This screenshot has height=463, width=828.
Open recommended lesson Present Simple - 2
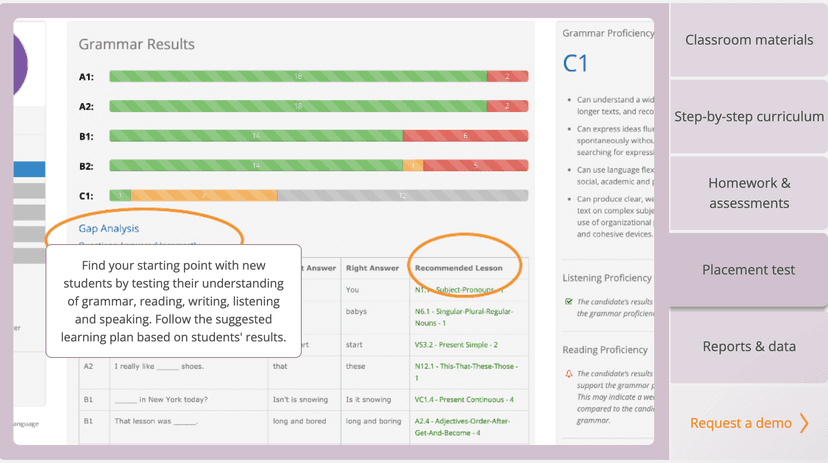click(x=456, y=344)
